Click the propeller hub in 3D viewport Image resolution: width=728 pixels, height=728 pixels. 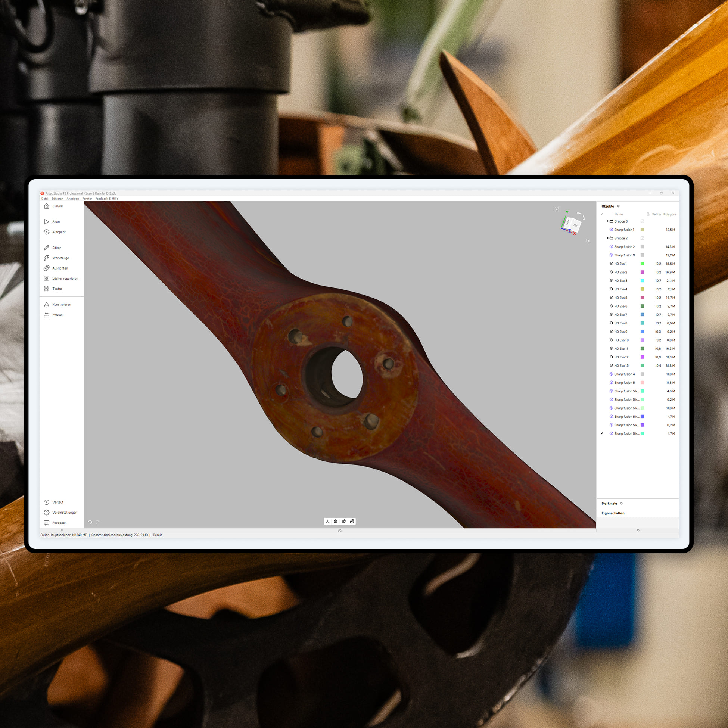(335, 377)
